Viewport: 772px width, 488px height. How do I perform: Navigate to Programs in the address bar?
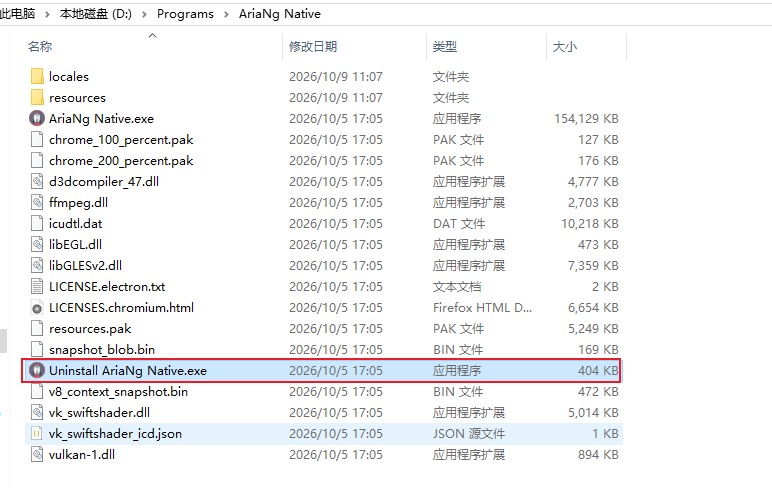tap(185, 14)
